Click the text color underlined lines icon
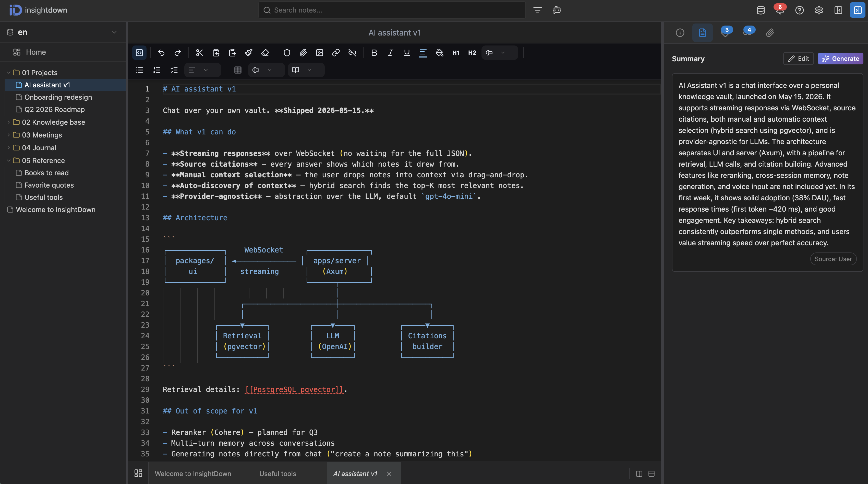 [423, 53]
